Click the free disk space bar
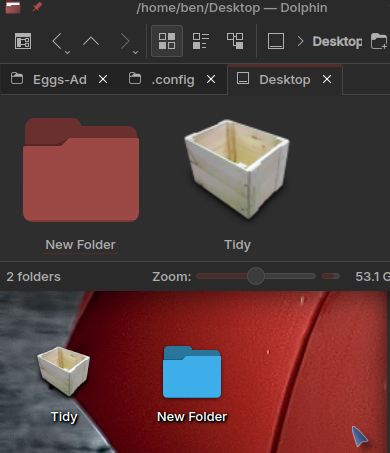This screenshot has height=453, width=390. pyautogui.click(x=331, y=276)
